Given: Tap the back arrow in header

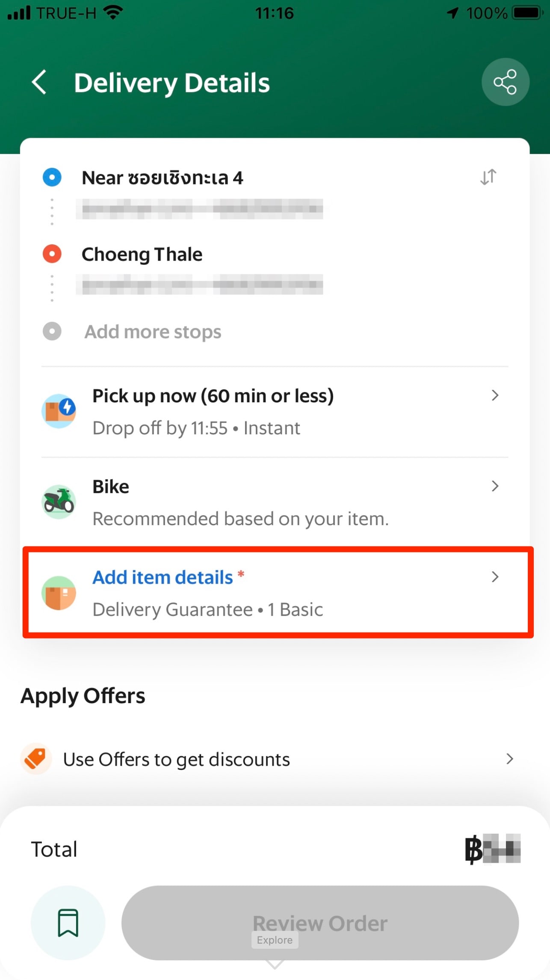Looking at the screenshot, I should coord(39,82).
